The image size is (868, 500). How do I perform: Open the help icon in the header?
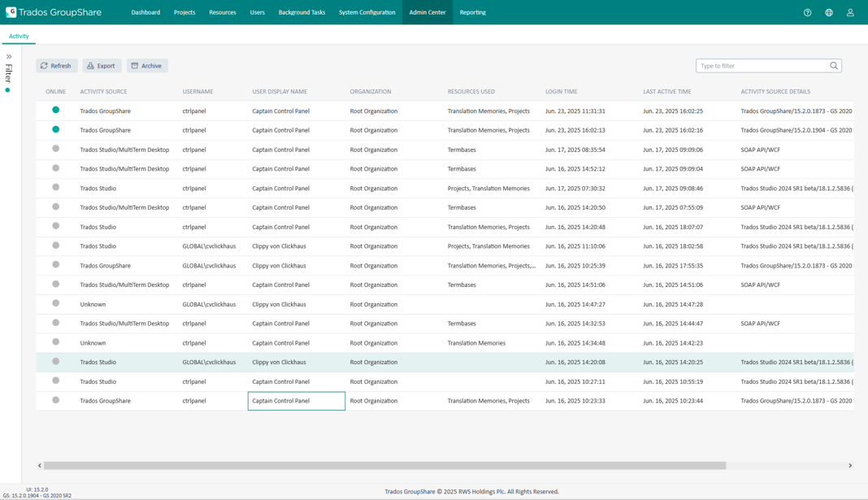[x=807, y=12]
